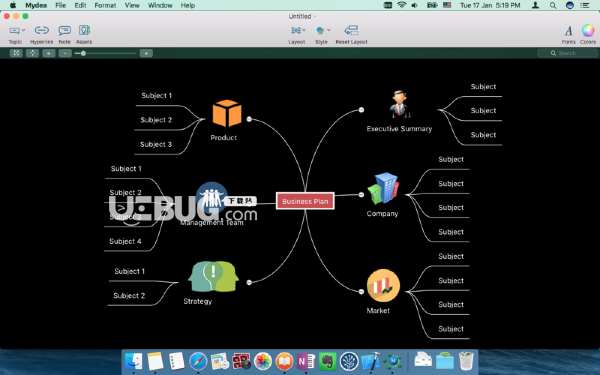Click the Topic toolbar icon

[15, 30]
